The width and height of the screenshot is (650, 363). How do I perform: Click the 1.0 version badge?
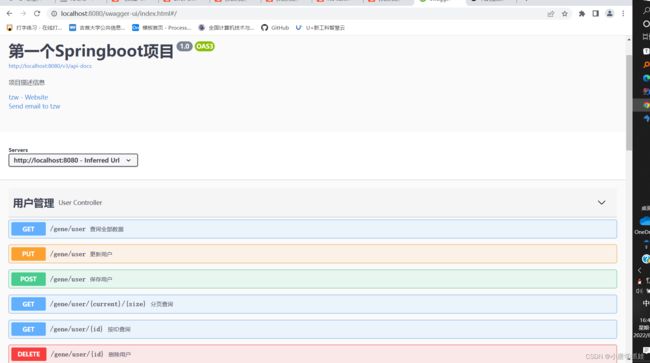(x=184, y=46)
